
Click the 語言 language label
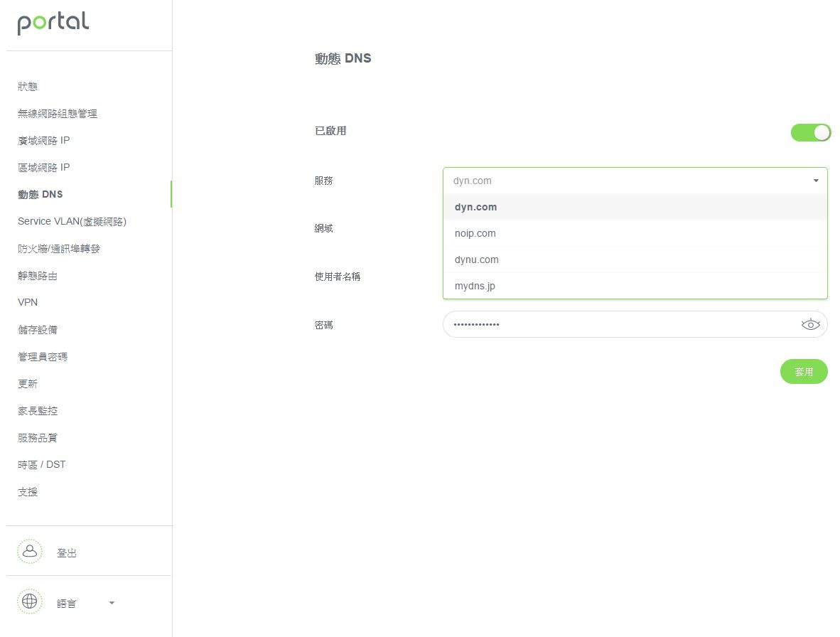[66, 604]
